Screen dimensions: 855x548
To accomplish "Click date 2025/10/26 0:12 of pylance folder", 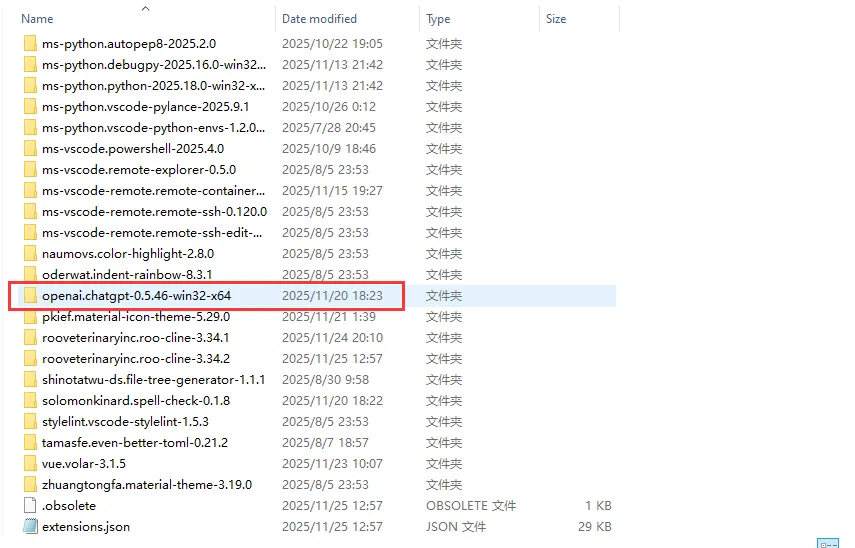I will pyautogui.click(x=329, y=106).
